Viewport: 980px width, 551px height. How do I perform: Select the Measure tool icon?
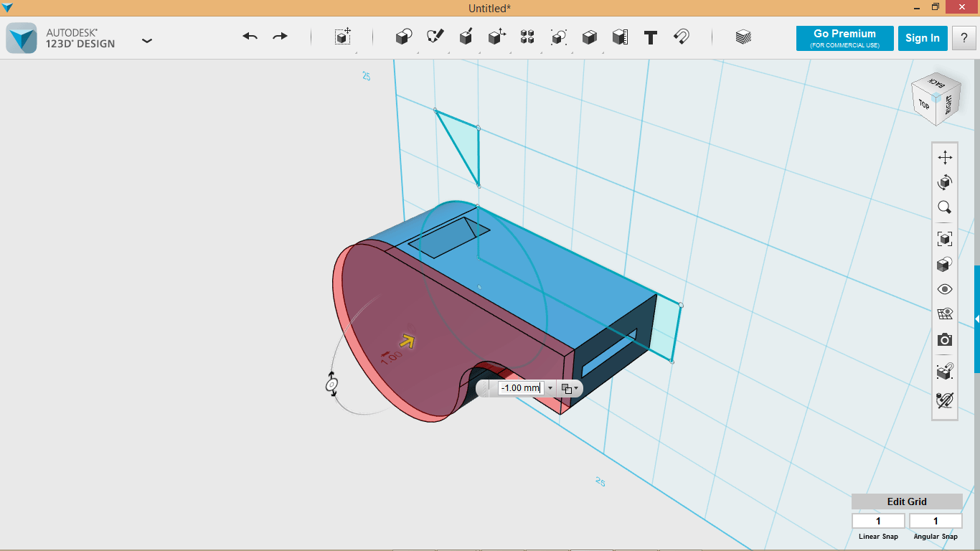tap(620, 37)
